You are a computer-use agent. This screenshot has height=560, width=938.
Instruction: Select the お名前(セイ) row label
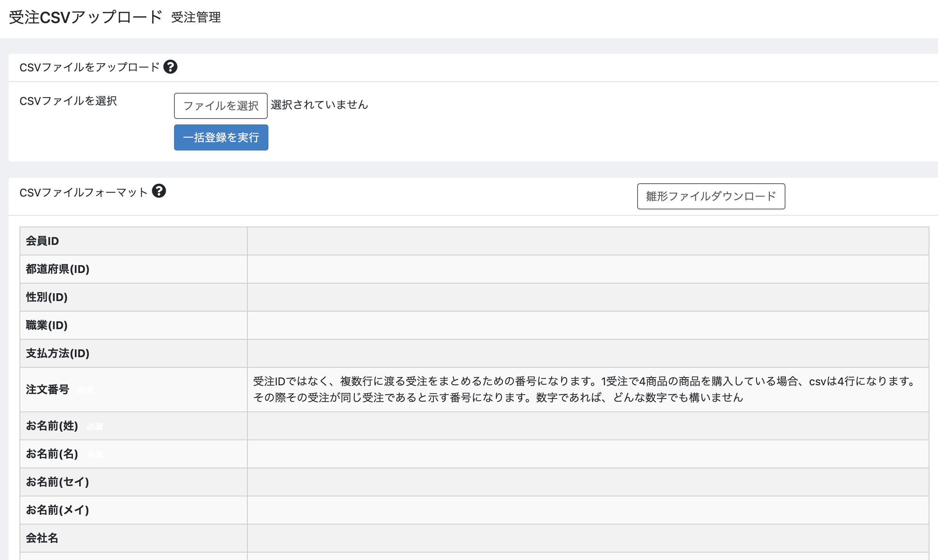pyautogui.click(x=57, y=482)
